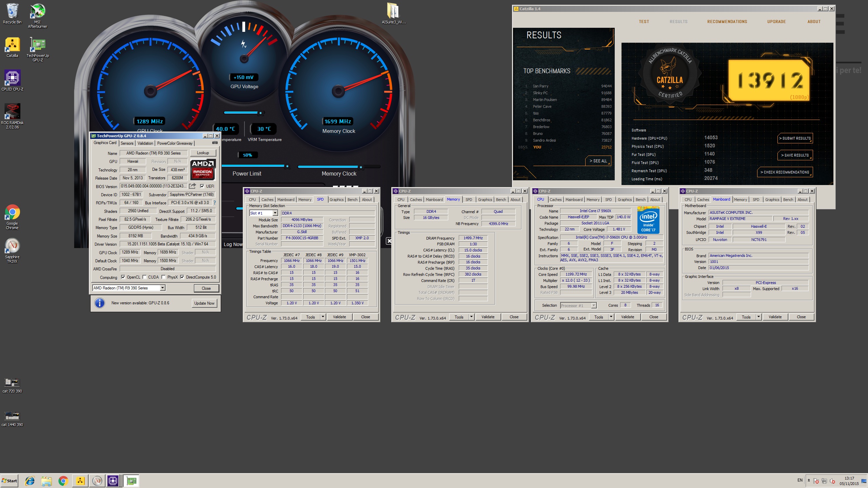Click the Windows Start button
This screenshot has height=488, width=868.
point(9,481)
